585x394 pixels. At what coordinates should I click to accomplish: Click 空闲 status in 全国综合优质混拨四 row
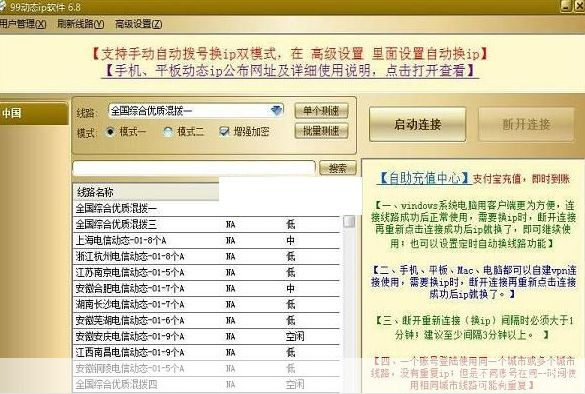click(295, 385)
